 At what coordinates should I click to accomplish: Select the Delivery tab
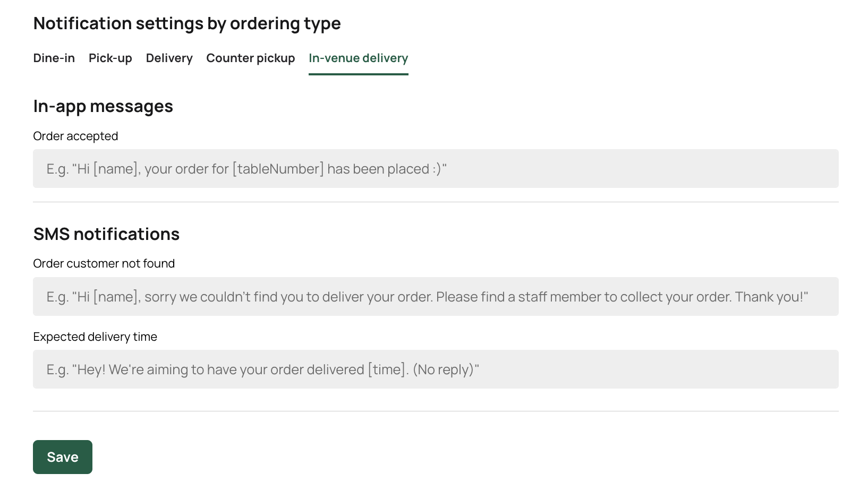(x=169, y=58)
